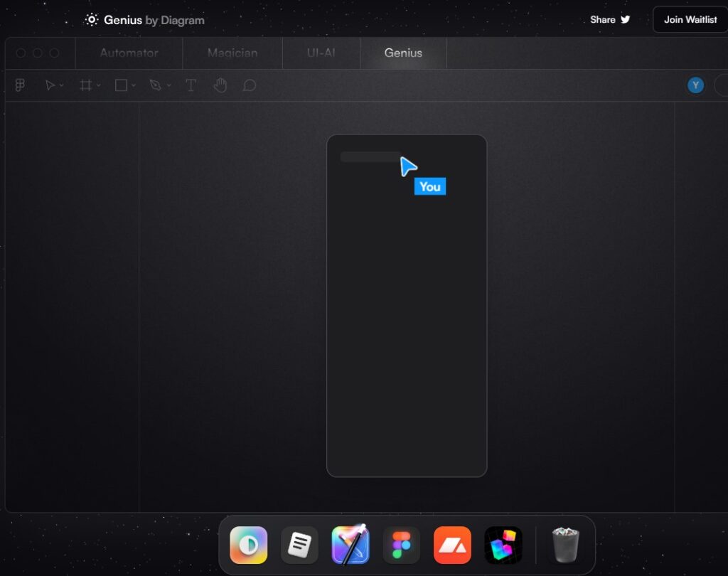This screenshot has width=728, height=576.
Task: Select the Text tool
Action: pos(191,85)
